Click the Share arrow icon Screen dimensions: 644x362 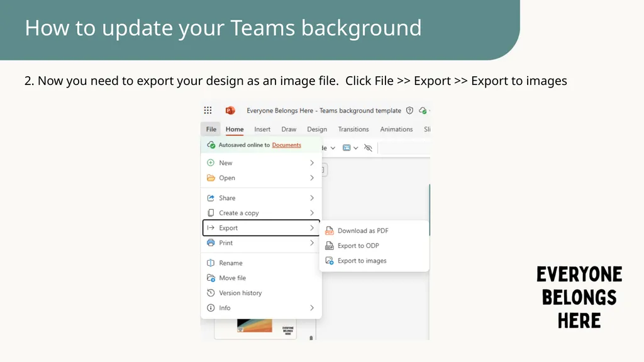[211, 198]
